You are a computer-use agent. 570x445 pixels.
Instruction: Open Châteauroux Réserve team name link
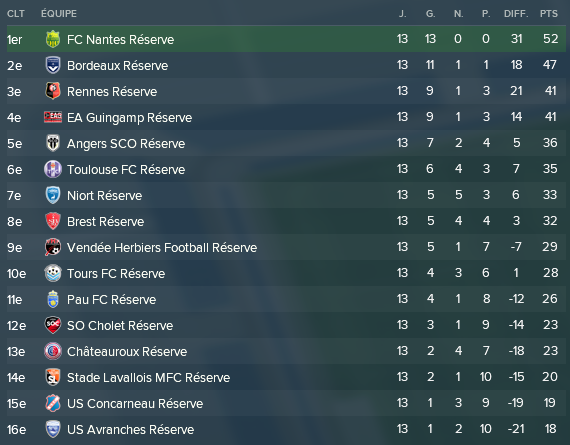click(127, 352)
